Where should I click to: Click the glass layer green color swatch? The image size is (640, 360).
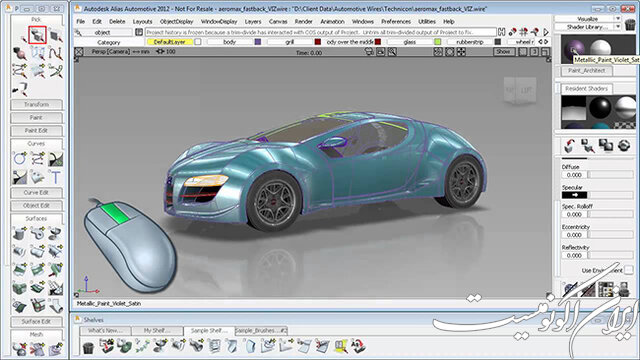[x=438, y=42]
